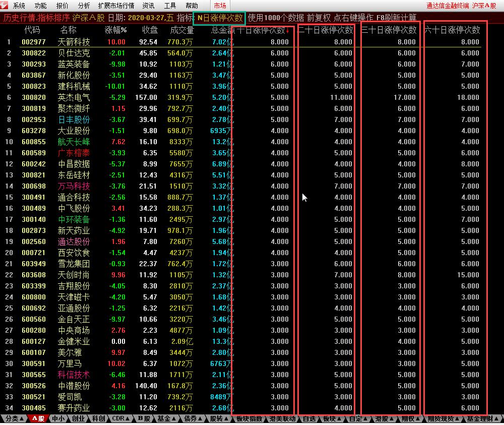The image size is (504, 425).
Task: Click stock code 603867
Action: (x=34, y=75)
